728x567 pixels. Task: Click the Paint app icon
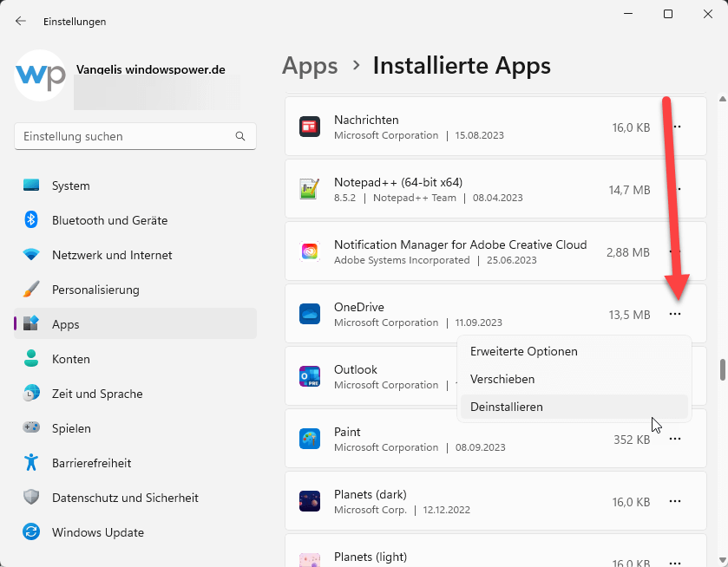310,439
